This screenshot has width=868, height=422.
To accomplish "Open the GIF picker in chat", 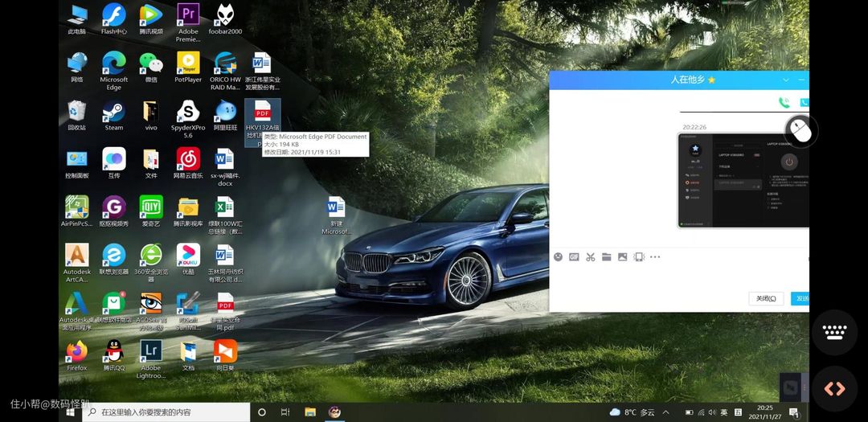I will [574, 257].
